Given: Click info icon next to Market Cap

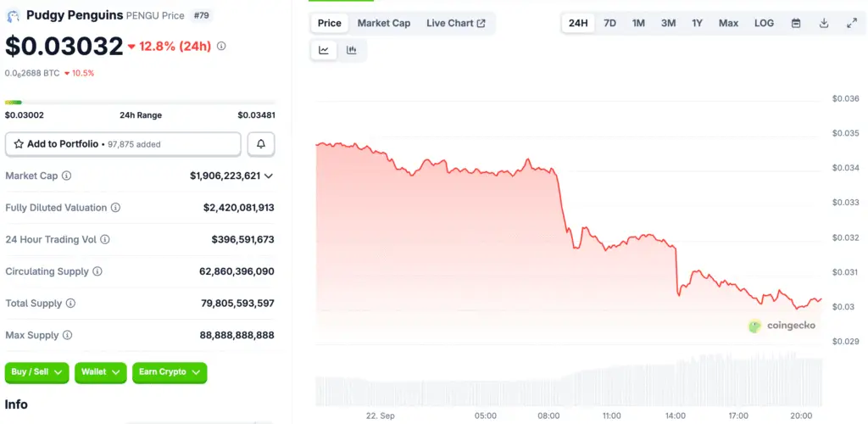Looking at the screenshot, I should point(67,176).
